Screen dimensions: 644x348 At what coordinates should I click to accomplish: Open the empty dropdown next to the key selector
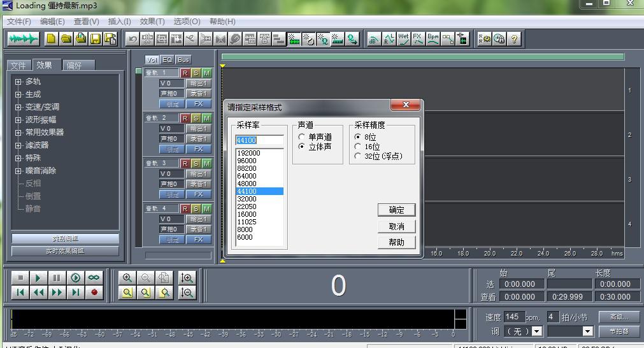(x=571, y=331)
